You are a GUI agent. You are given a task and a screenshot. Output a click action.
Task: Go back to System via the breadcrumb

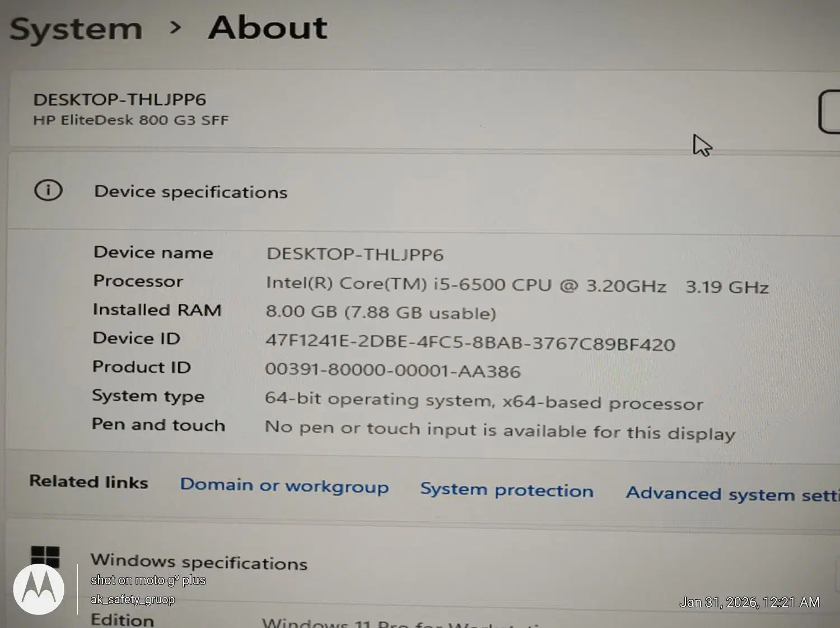(76, 29)
